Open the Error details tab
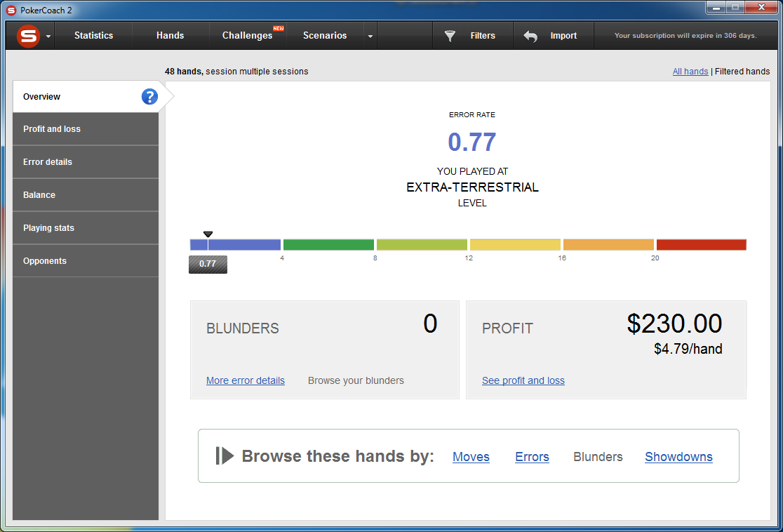The width and height of the screenshot is (783, 532). coord(86,162)
